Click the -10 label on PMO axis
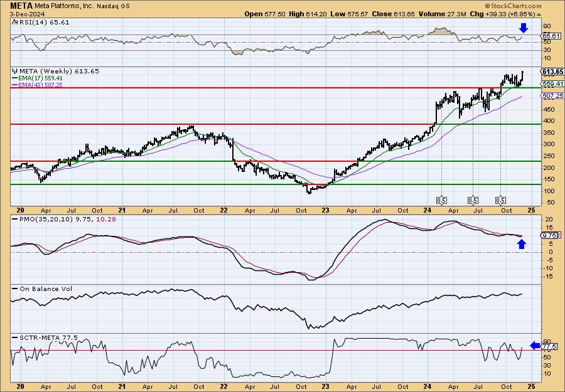Screen dimensions: 565x392 548,268
